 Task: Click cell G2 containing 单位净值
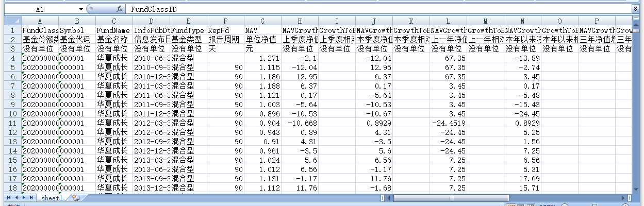click(263, 40)
